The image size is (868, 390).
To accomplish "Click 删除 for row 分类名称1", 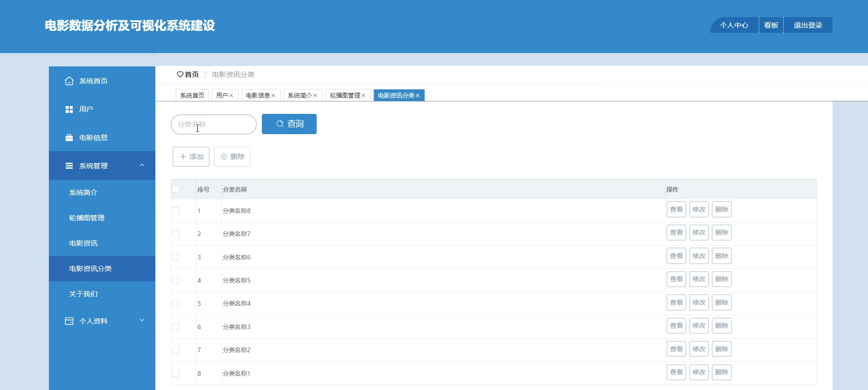I will [x=722, y=372].
